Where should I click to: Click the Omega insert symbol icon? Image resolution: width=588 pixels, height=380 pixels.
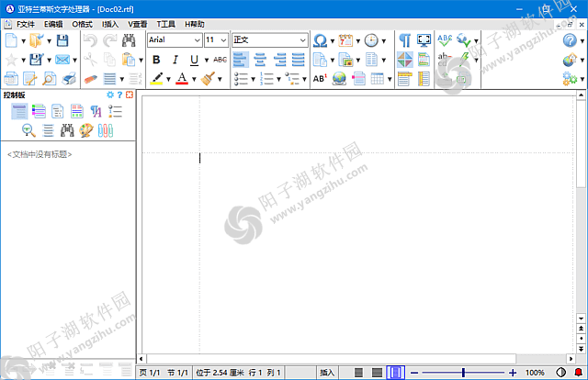point(320,40)
